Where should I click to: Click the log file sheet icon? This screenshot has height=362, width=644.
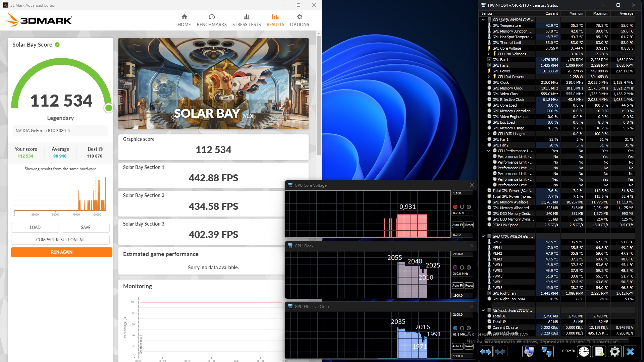click(x=599, y=352)
